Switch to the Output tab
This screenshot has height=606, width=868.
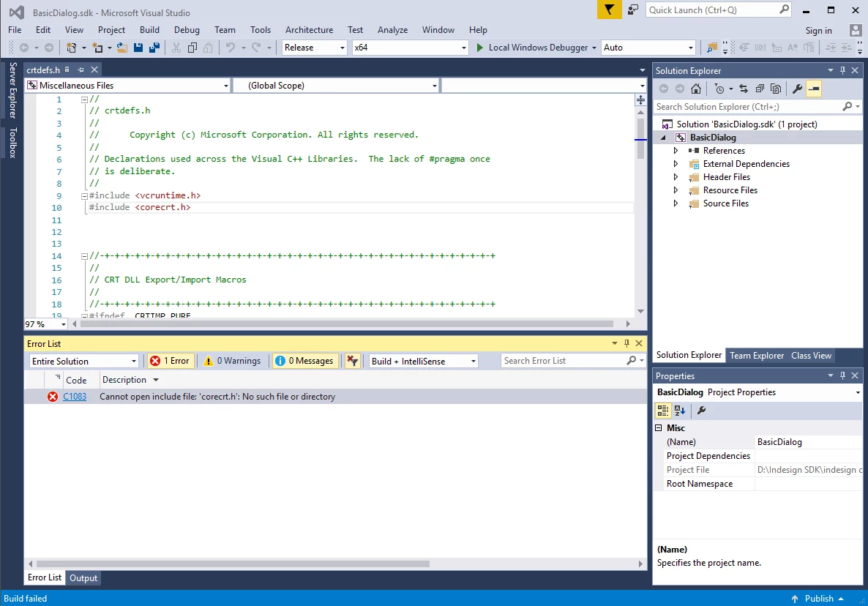[x=83, y=577]
